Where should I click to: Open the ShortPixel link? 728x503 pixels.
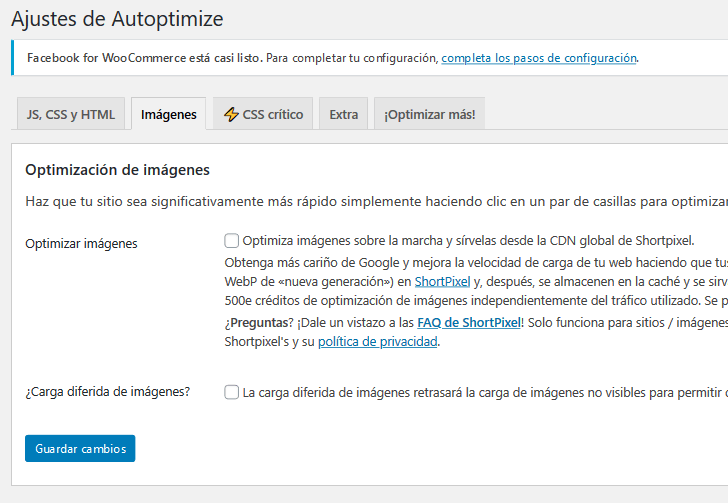pyautogui.click(x=442, y=281)
